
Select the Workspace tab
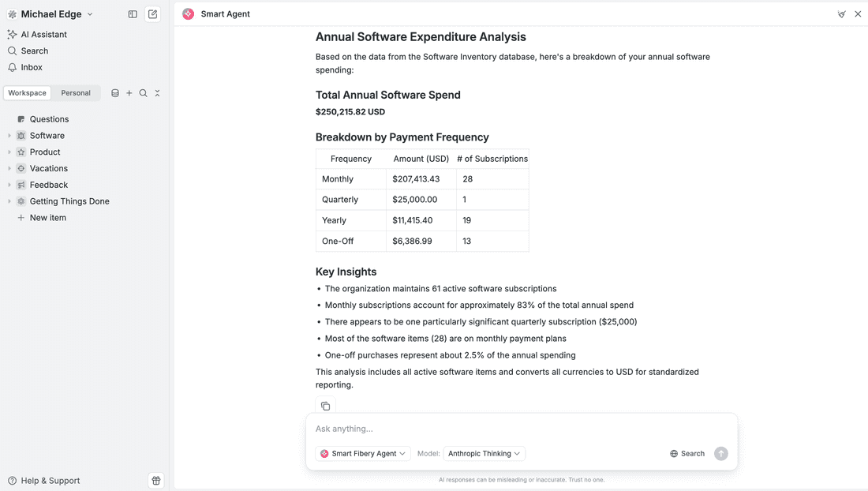pos(28,93)
